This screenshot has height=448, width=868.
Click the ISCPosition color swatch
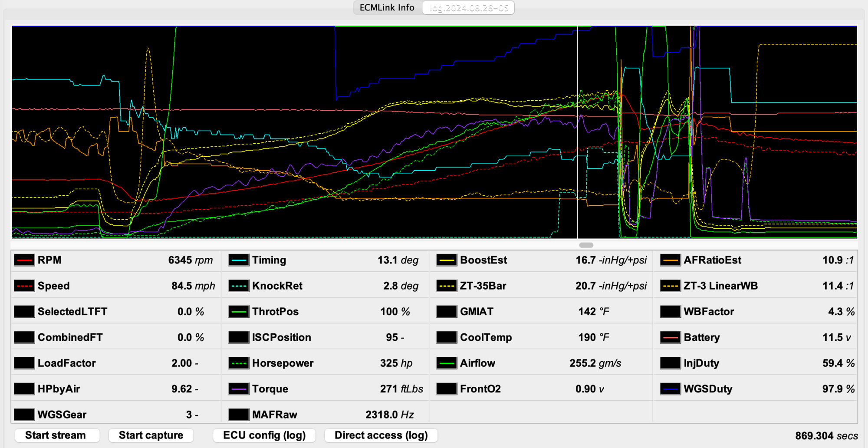tap(239, 337)
